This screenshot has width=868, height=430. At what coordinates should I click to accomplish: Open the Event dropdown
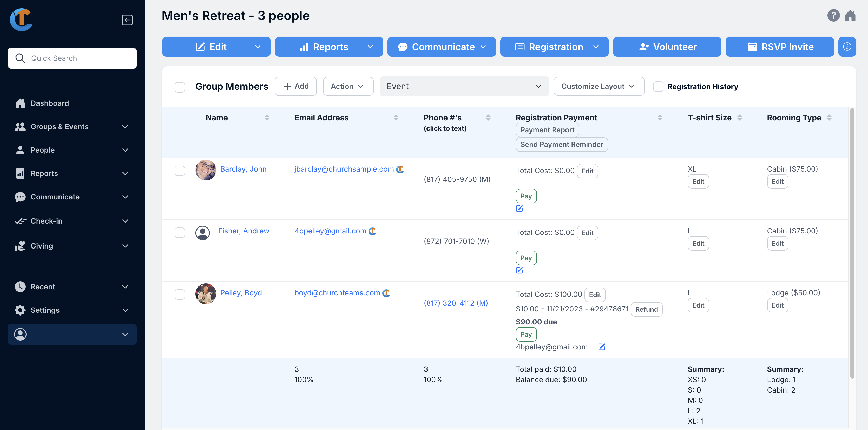point(464,87)
